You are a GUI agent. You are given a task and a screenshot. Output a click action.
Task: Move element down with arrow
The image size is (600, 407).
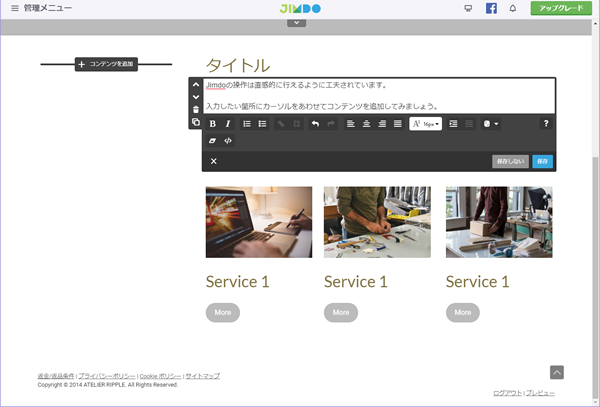coord(196,97)
